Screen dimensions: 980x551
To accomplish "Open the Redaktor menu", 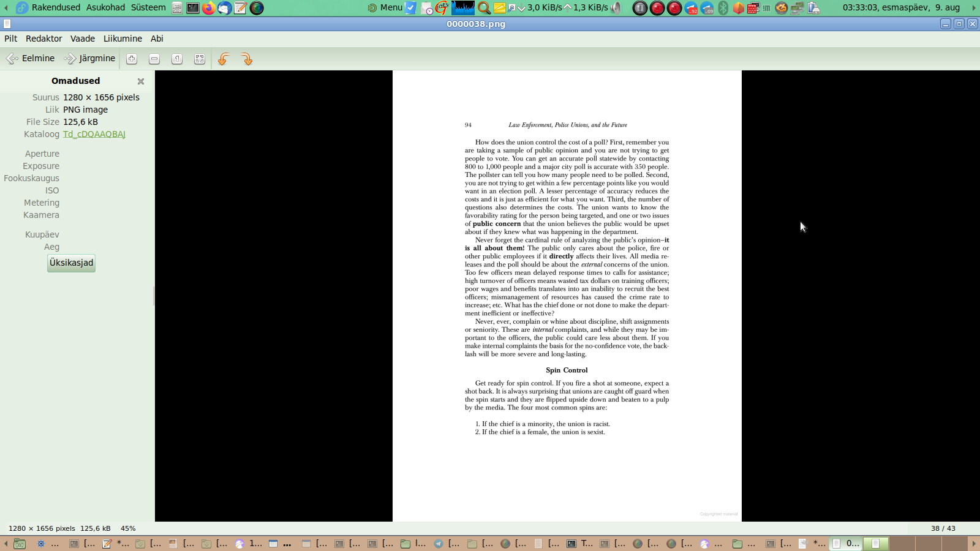I will (44, 39).
